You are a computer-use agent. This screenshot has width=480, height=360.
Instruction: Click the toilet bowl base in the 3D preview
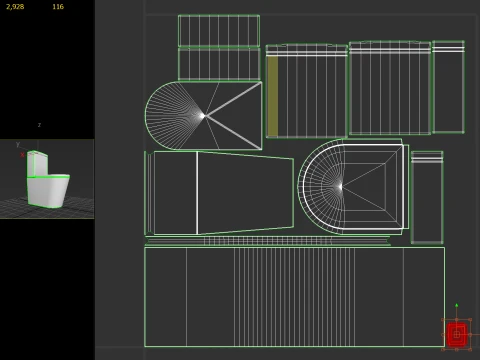point(49,192)
